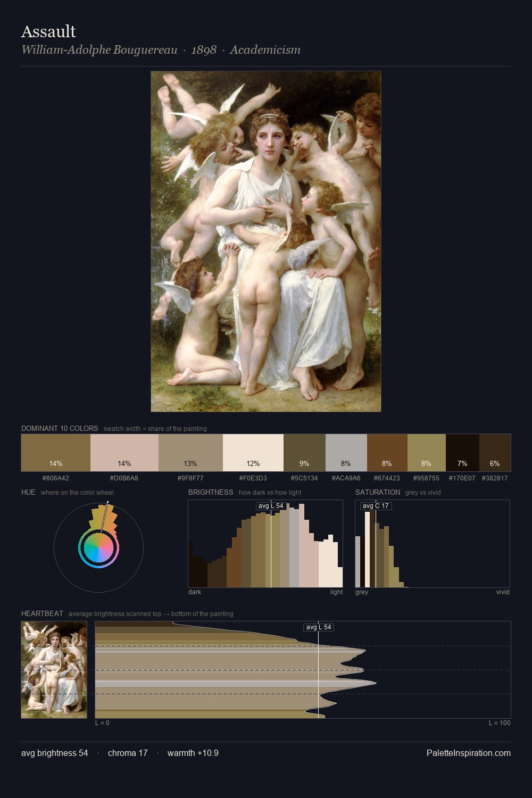This screenshot has height=798, width=532.
Task: Open the small painting thumbnail in Heartbeat
Action: [x=54, y=670]
